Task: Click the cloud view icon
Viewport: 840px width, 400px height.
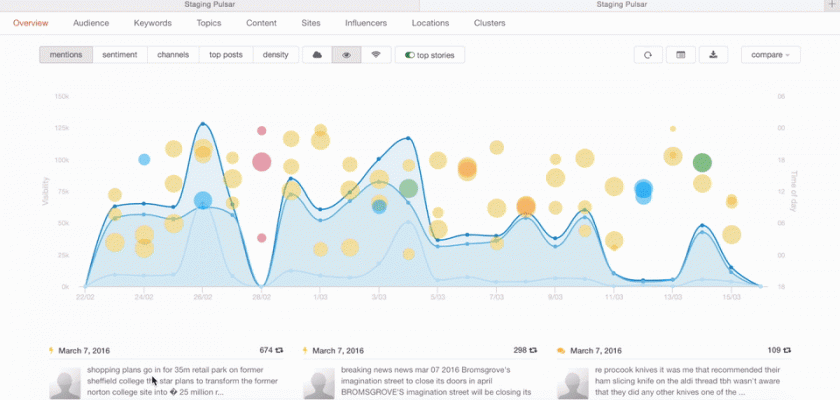Action: tap(317, 55)
